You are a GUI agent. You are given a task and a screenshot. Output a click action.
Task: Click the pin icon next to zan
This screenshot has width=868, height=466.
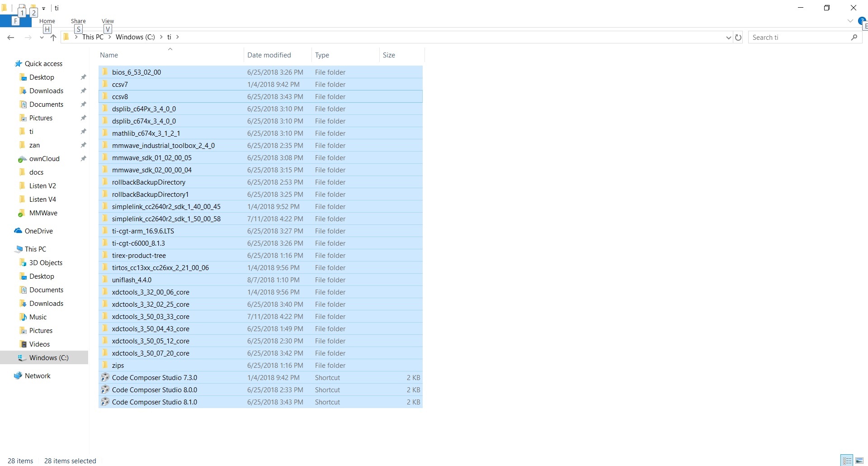pyautogui.click(x=83, y=145)
